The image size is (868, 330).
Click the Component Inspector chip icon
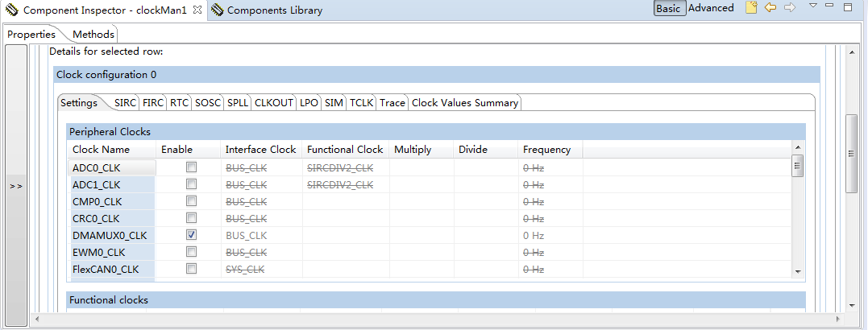pos(11,10)
